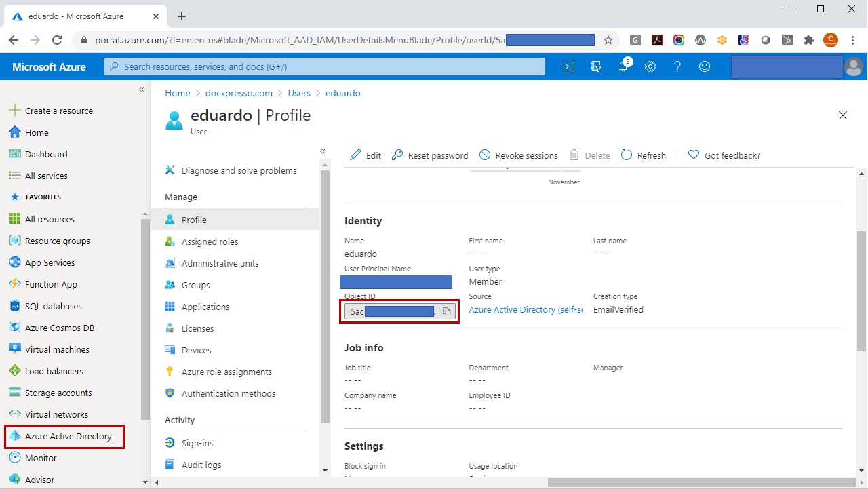This screenshot has width=868, height=489.
Task: Open Sign-ins under Activity
Action: 189,443
